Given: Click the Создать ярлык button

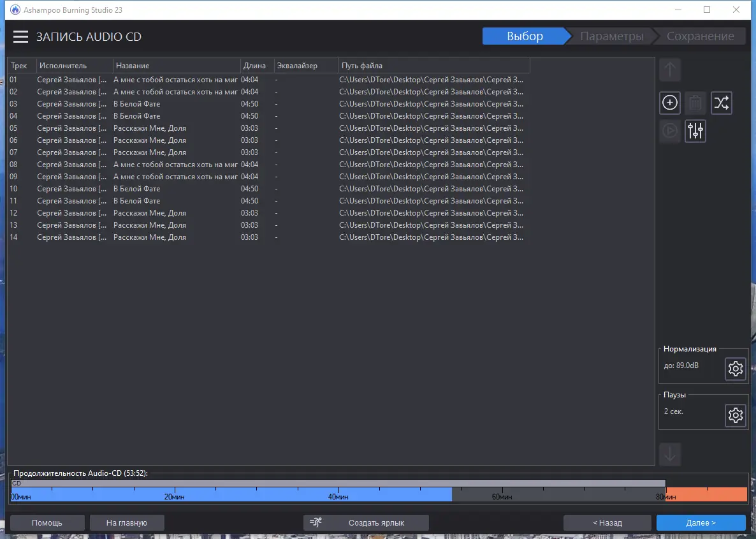Looking at the screenshot, I should pos(366,522).
